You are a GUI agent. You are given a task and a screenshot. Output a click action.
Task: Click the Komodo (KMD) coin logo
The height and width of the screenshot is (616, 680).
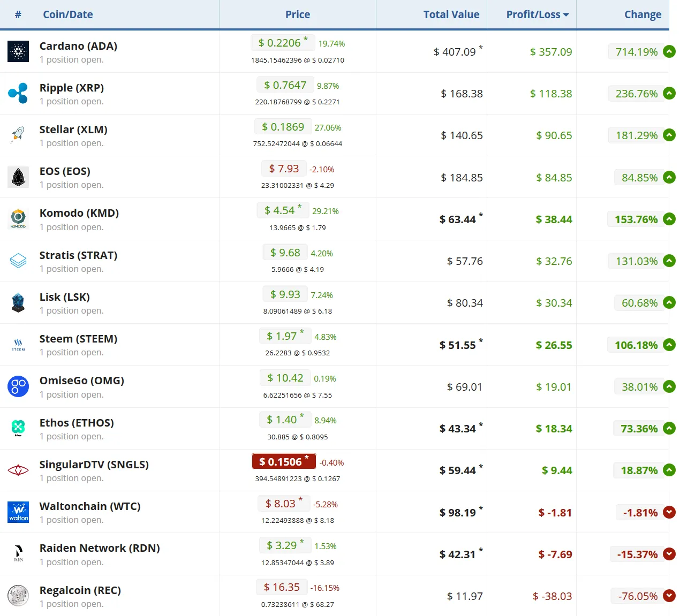18,219
